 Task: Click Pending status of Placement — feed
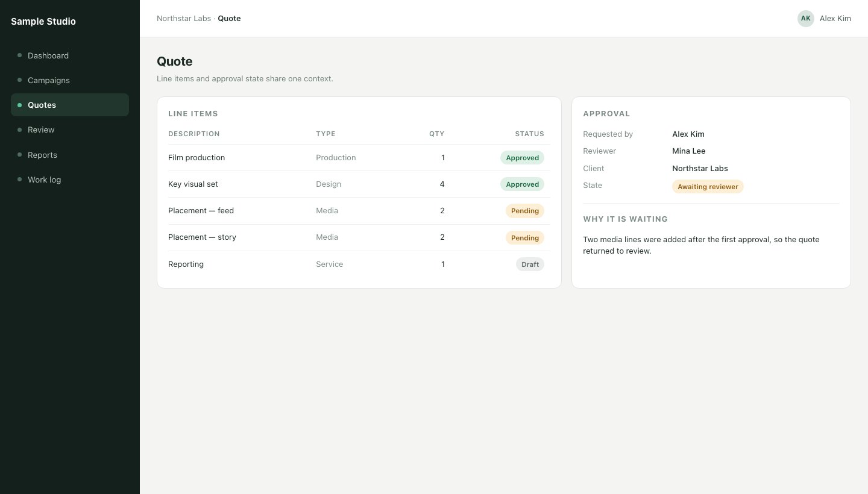pos(525,211)
